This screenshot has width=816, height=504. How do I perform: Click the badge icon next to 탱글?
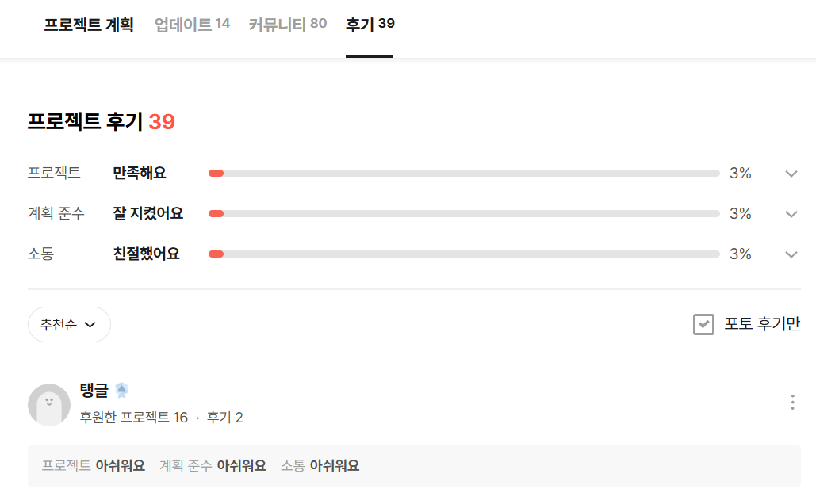pos(121,390)
